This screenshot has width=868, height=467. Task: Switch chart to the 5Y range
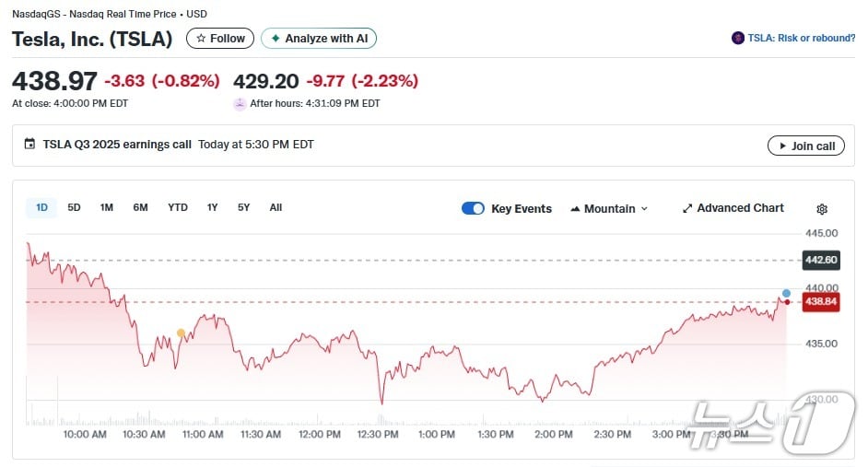pyautogui.click(x=243, y=207)
